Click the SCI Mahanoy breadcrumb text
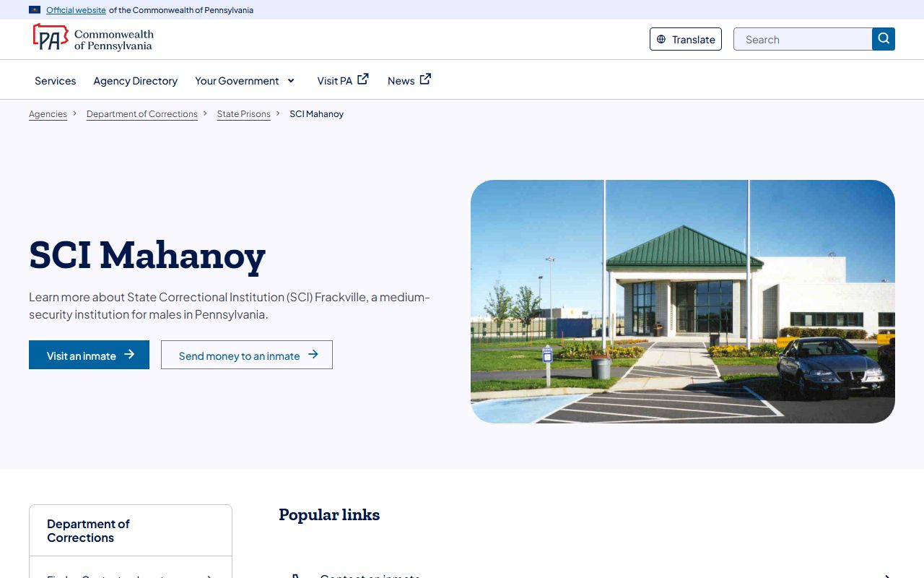This screenshot has height=578, width=924. point(316,114)
